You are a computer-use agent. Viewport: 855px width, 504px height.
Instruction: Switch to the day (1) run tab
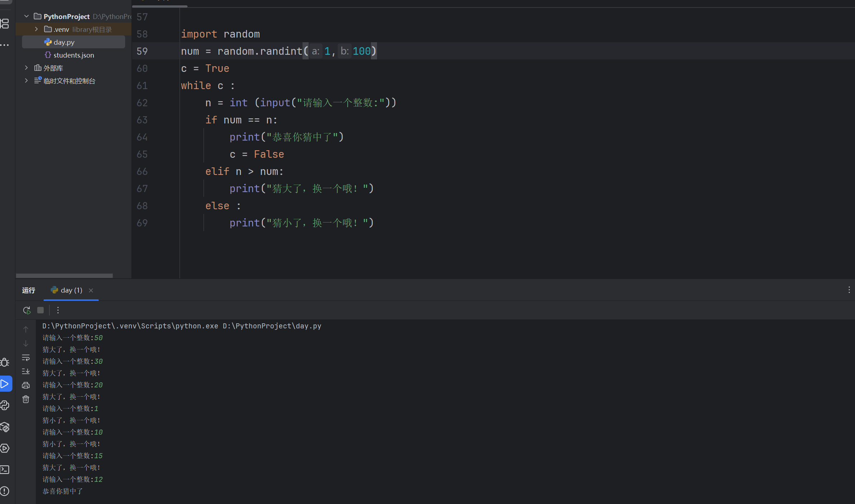pos(71,290)
